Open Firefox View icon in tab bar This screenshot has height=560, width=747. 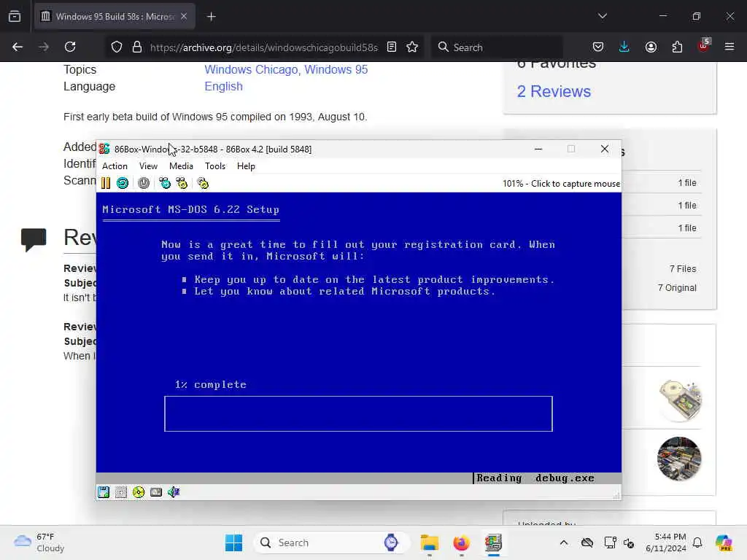pyautogui.click(x=15, y=17)
